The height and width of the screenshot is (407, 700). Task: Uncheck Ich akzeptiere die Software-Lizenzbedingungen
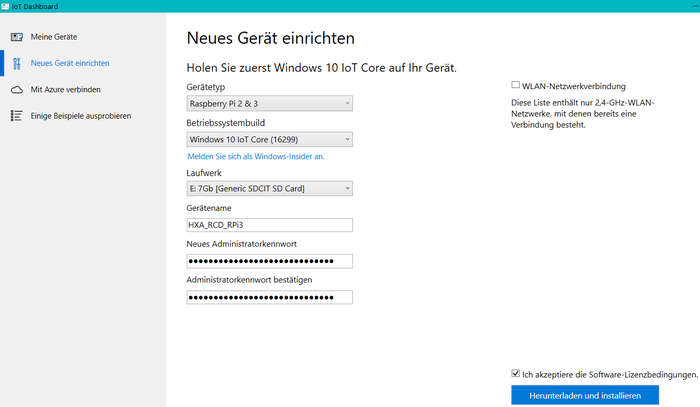coord(516,374)
